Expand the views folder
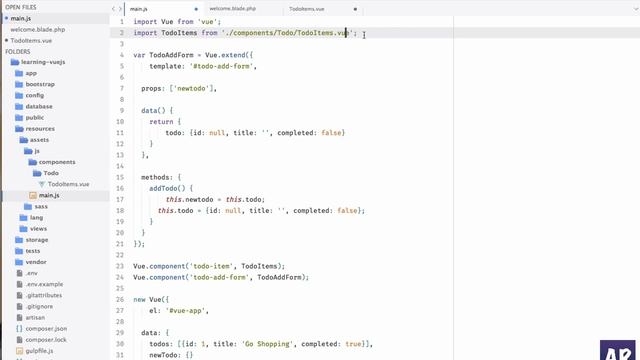The height and width of the screenshot is (360, 640). [38, 229]
